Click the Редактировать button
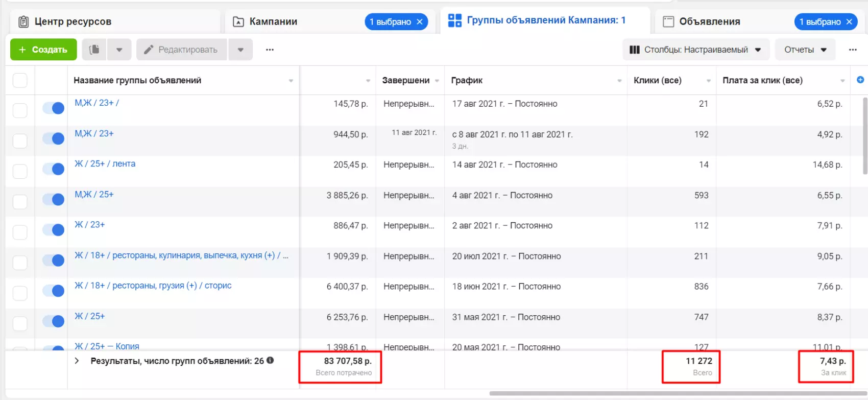This screenshot has height=400, width=868. coord(181,50)
